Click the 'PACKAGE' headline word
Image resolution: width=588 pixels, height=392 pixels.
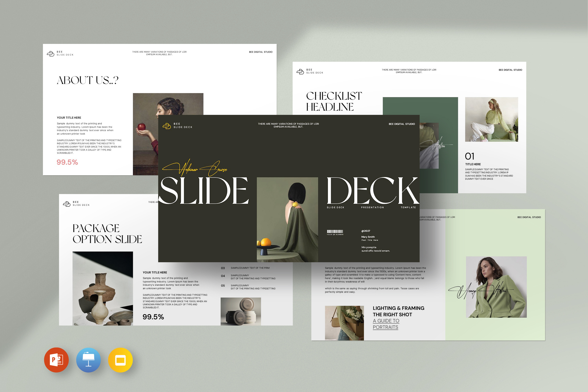[96, 228]
